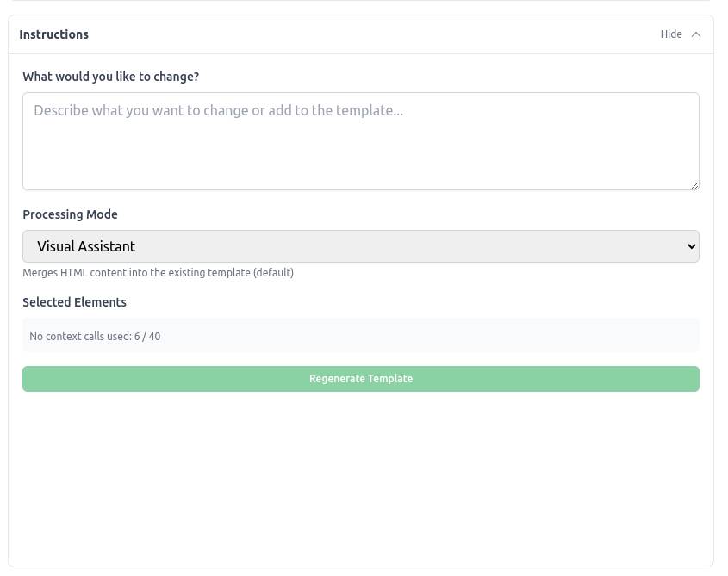This screenshot has width=728, height=576.
Task: Click the "No context calls used" status text
Action: 80,336
